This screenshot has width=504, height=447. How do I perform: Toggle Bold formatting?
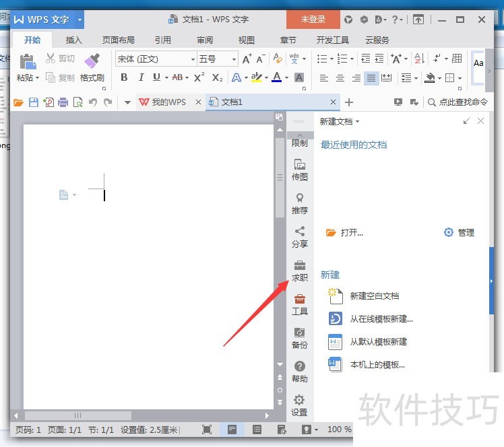click(124, 77)
